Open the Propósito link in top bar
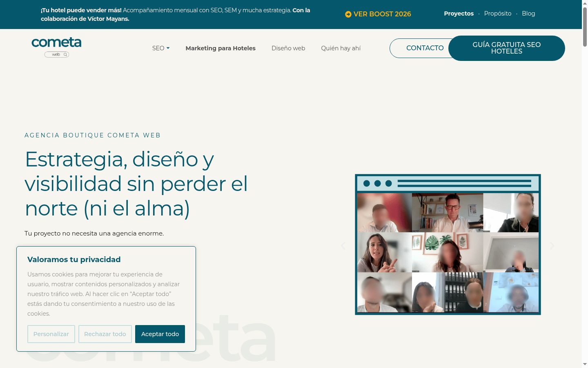588x368 pixels. (x=498, y=13)
